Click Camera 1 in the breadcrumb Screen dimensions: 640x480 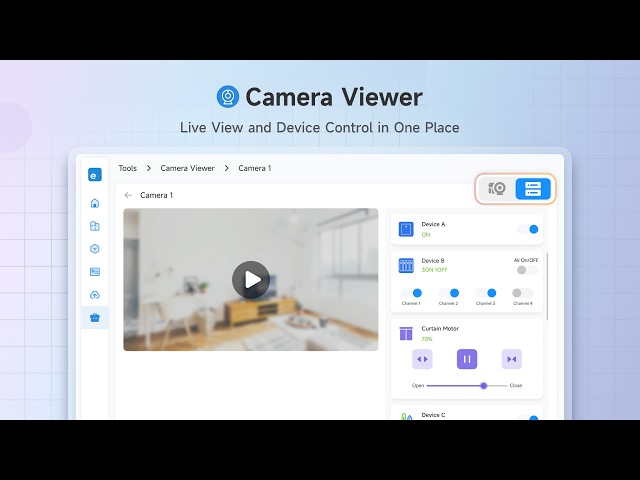[x=255, y=168]
